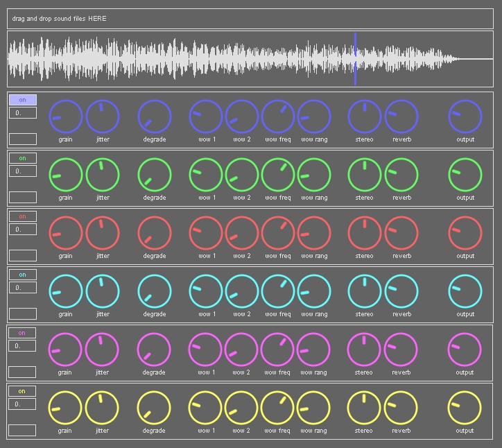
Task: Click the cyan jitter knob
Action: [x=103, y=291]
